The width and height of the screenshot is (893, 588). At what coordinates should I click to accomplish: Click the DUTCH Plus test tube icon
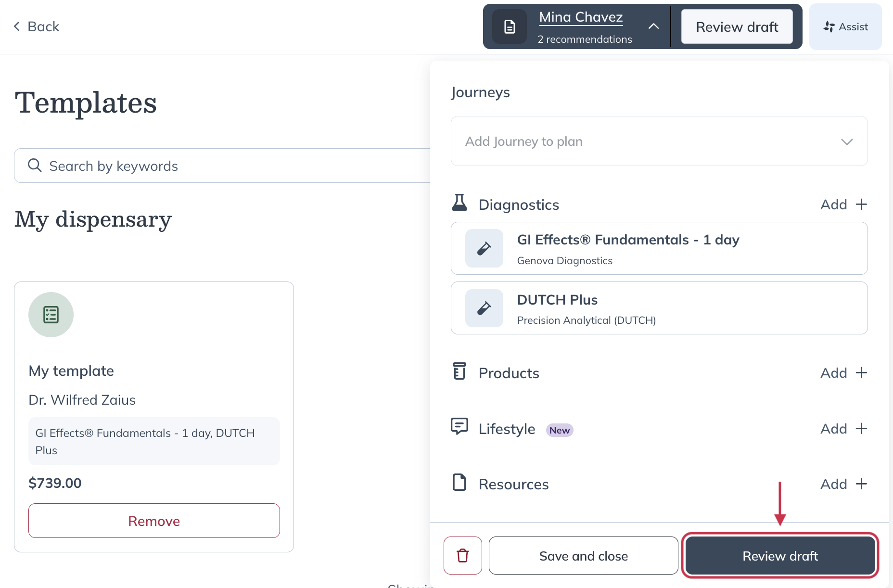[x=484, y=308]
